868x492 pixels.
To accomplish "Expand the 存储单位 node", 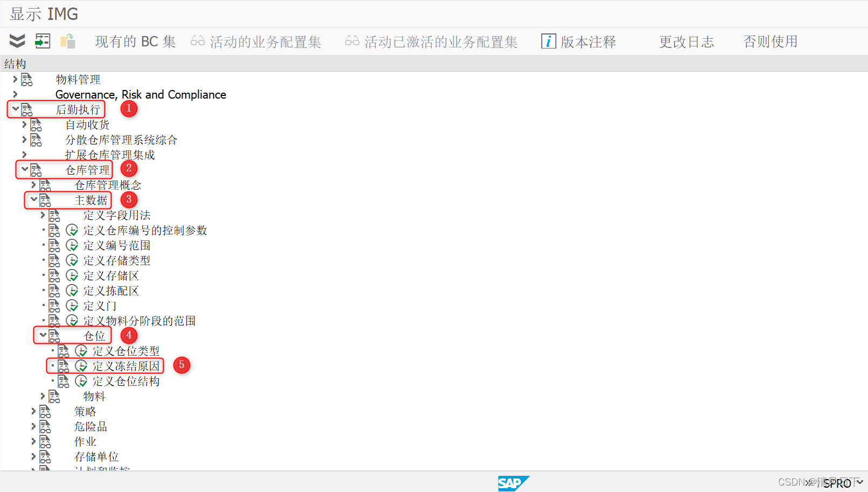I will pos(33,456).
